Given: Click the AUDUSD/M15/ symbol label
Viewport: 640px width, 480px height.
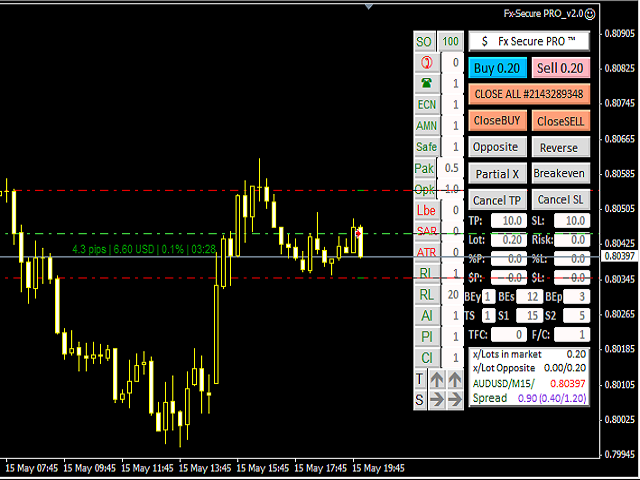Looking at the screenshot, I should pyautogui.click(x=503, y=384).
